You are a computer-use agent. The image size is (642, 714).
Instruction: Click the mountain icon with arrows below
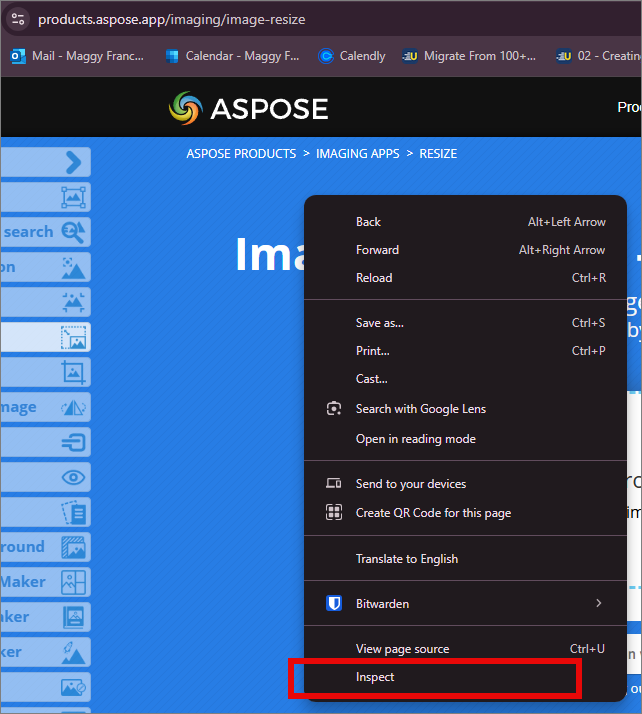coord(73,302)
